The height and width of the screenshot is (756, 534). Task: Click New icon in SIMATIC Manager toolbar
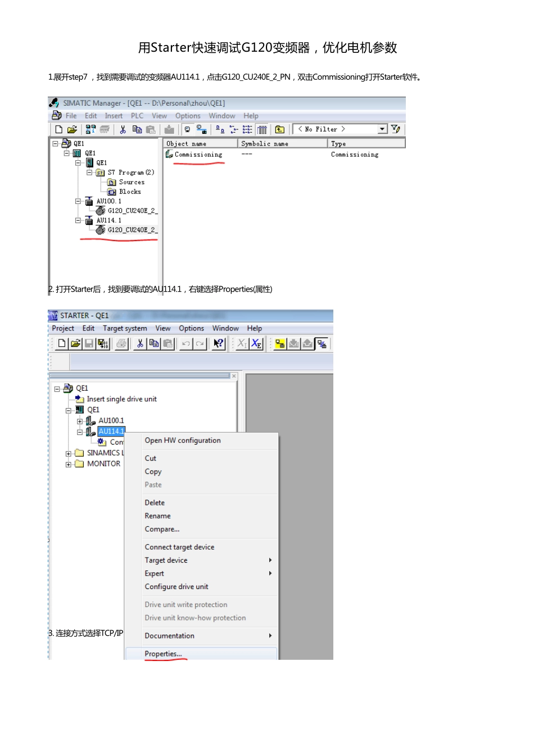pyautogui.click(x=58, y=129)
